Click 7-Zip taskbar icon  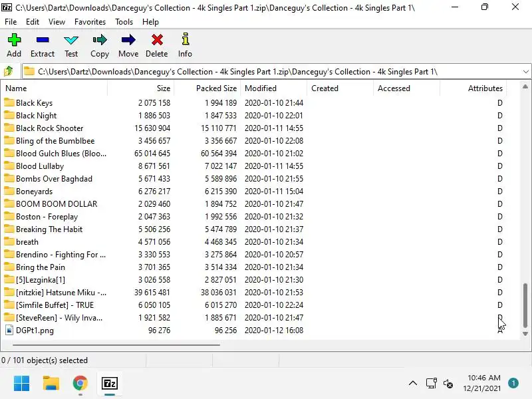[x=110, y=384]
